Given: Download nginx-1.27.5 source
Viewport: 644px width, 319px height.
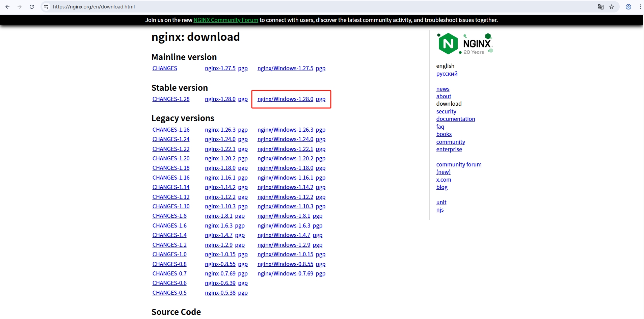Looking at the screenshot, I should (220, 68).
